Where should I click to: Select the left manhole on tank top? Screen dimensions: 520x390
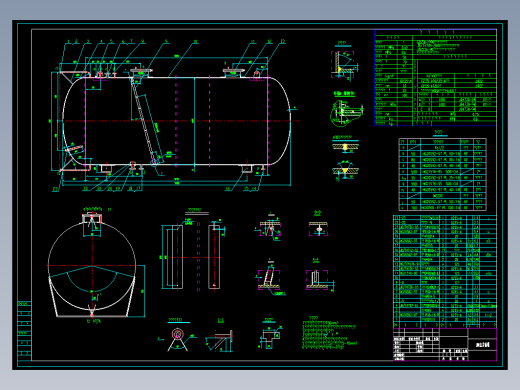tap(141, 73)
